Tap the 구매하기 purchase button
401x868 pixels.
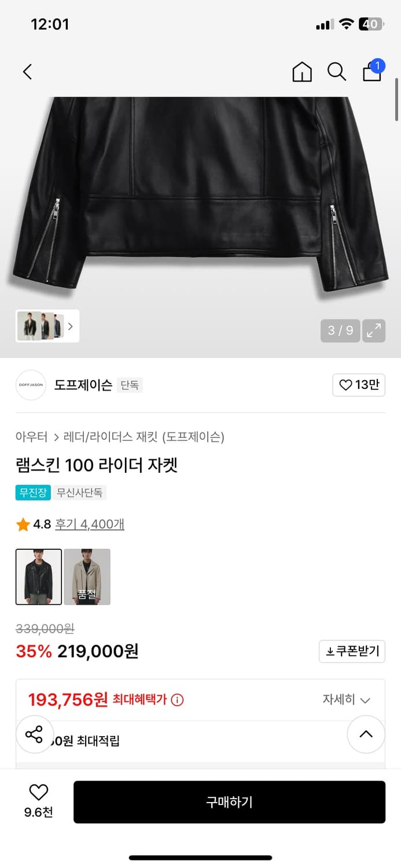click(x=229, y=801)
